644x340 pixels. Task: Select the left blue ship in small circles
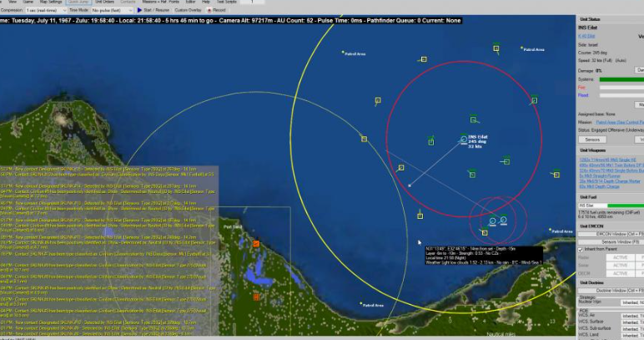click(492, 221)
